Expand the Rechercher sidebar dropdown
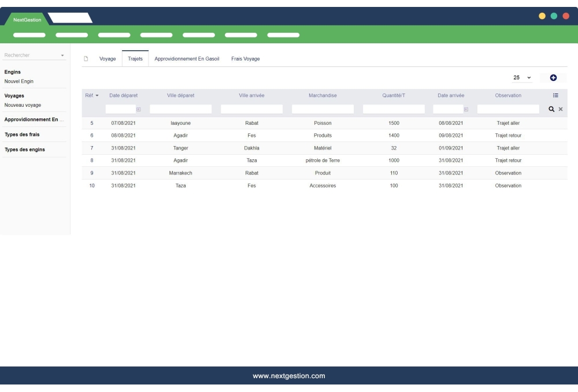Image resolution: width=578 pixels, height=392 pixels. 62,56
